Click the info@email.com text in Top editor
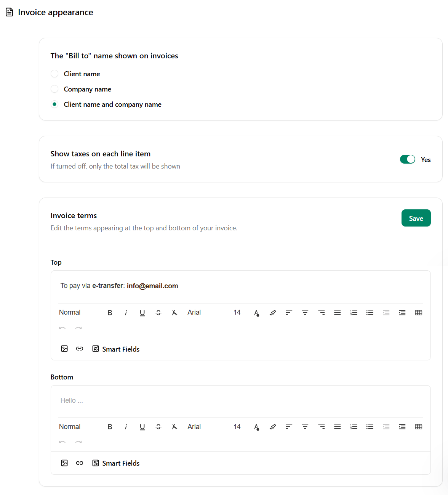448x495 pixels. [x=152, y=286]
